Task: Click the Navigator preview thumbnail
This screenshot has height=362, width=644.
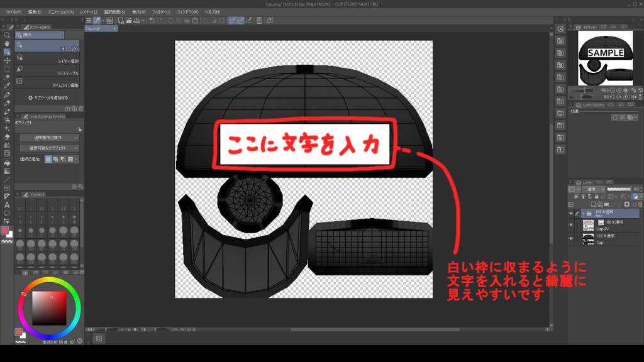Action: coord(606,58)
